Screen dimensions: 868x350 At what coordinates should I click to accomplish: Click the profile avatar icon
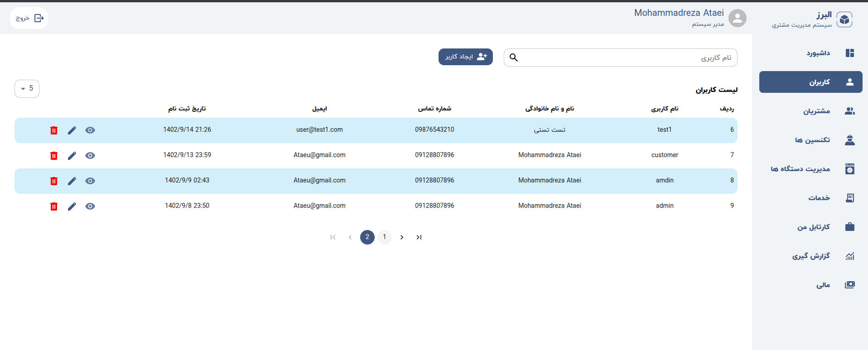(738, 18)
